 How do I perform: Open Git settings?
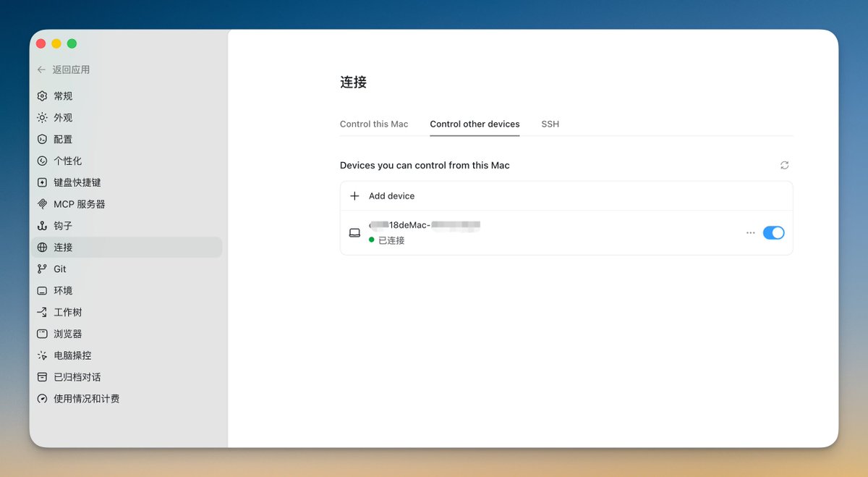point(126,269)
